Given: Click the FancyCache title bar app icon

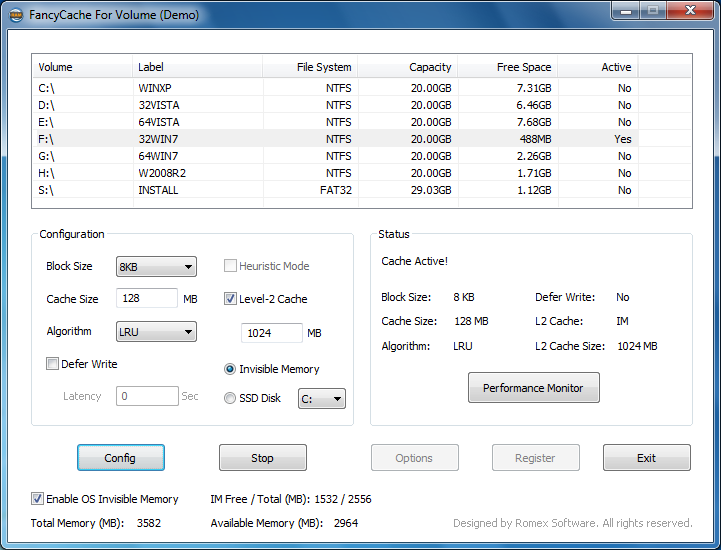Looking at the screenshot, I should pos(17,15).
